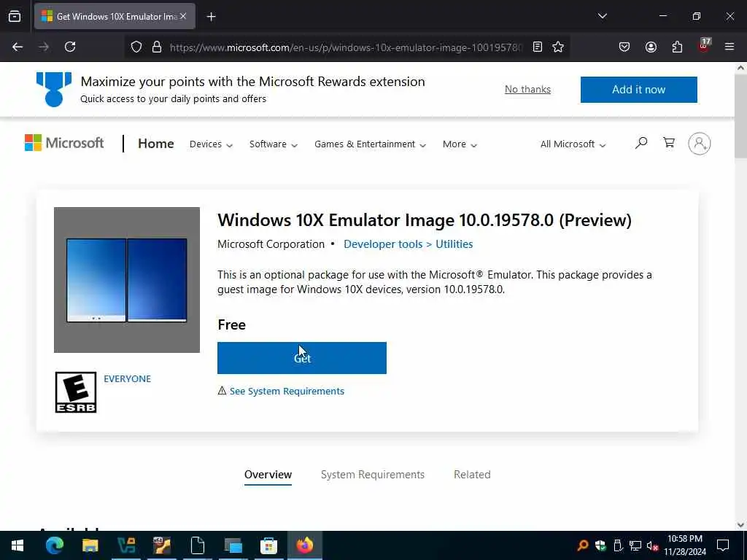Click the Add it now button
This screenshot has width=747, height=560.
[x=638, y=90]
